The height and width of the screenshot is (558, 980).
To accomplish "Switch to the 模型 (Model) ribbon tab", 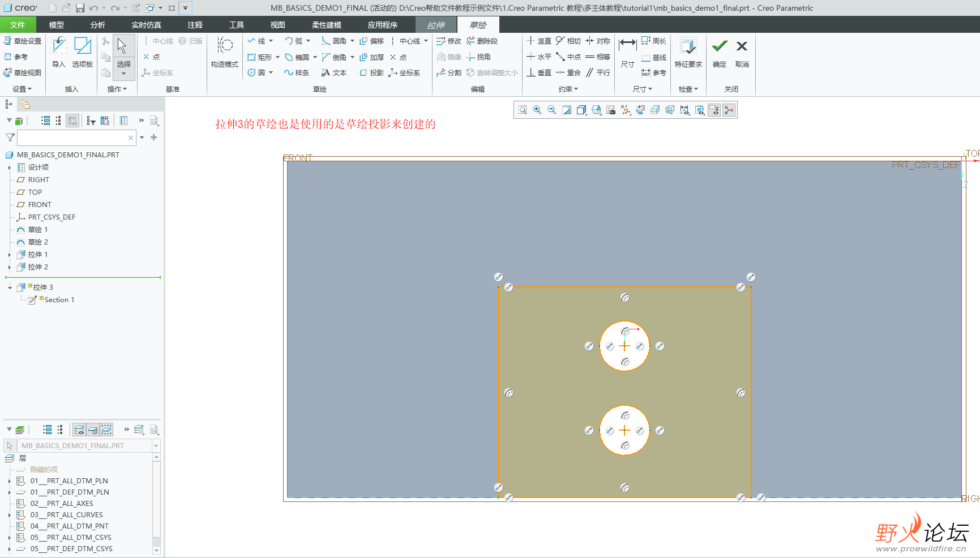I will pos(57,25).
